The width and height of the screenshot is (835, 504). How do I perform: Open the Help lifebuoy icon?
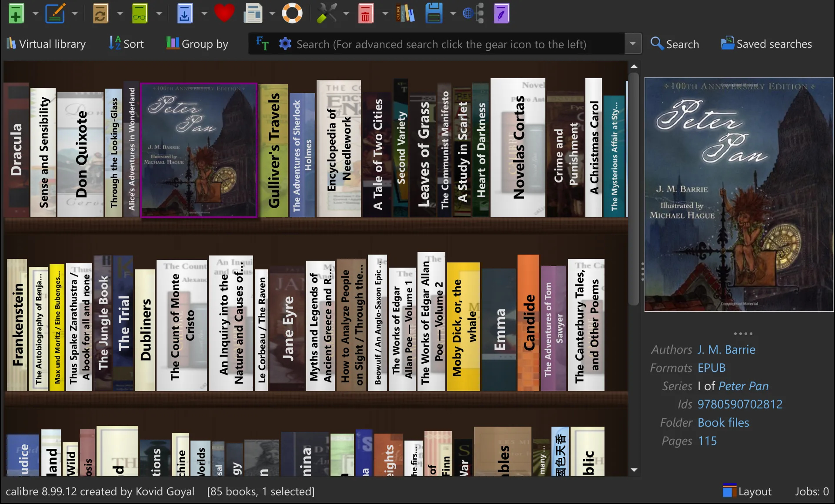292,13
